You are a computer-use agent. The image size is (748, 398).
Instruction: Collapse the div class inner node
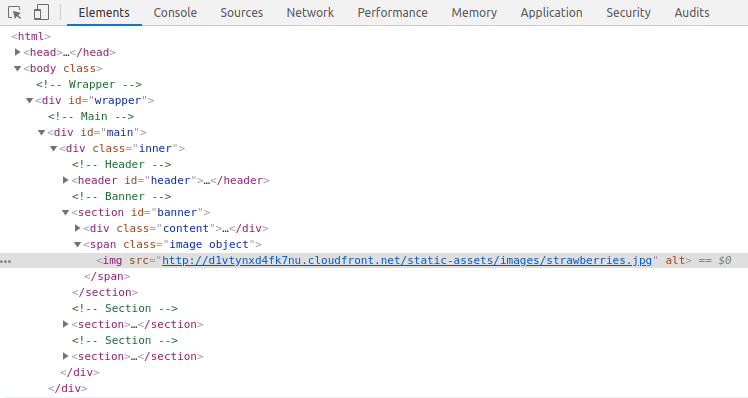(54, 148)
